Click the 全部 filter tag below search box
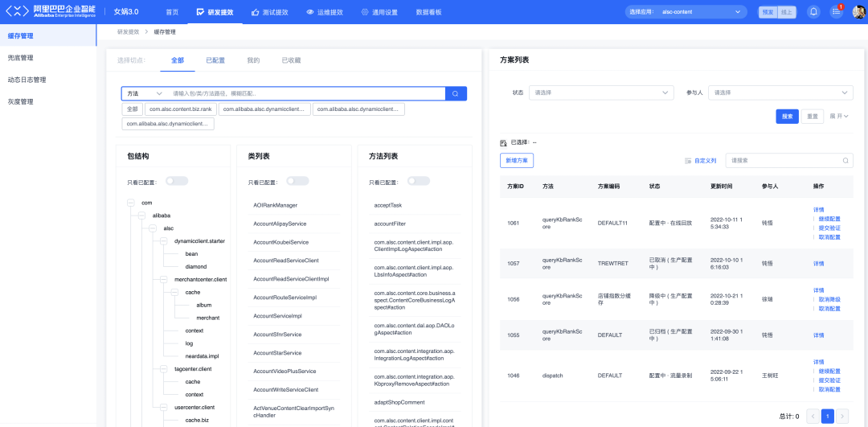Screen dimensions: 868x427 [132, 109]
